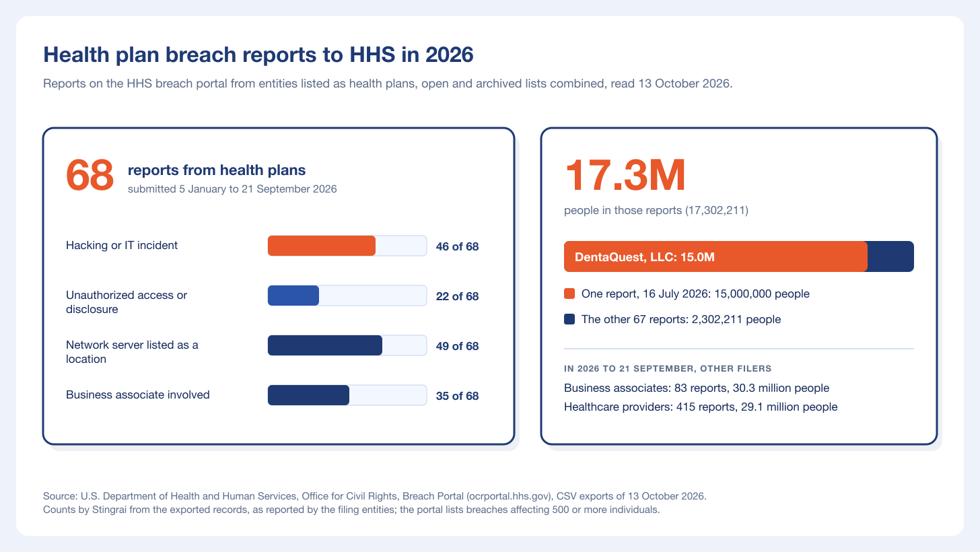Click the title 'Health plan breach reports to HHS in 2026'

258,55
